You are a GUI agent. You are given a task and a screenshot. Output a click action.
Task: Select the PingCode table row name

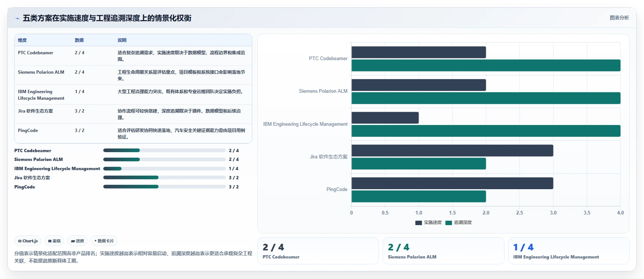tap(28, 131)
